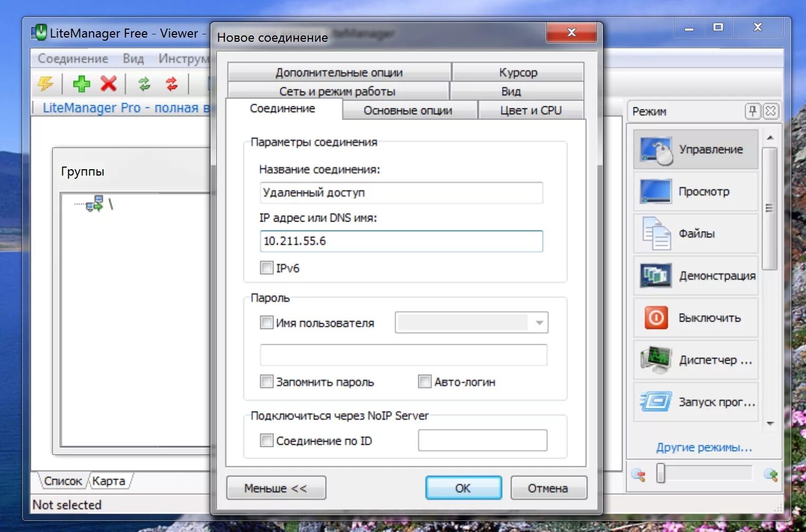The width and height of the screenshot is (806, 532).
Task: Open Инструменты menu in Viewer window
Action: click(184, 59)
